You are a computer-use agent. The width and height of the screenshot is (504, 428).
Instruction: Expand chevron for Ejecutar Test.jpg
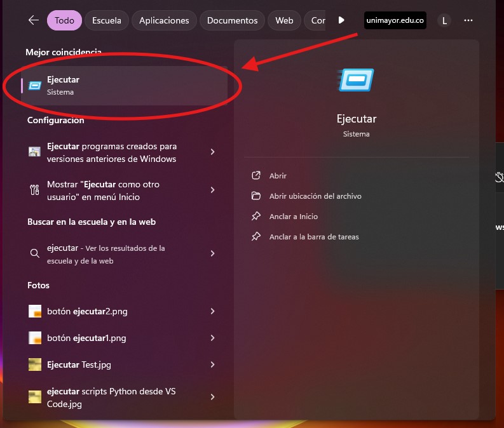tap(212, 364)
